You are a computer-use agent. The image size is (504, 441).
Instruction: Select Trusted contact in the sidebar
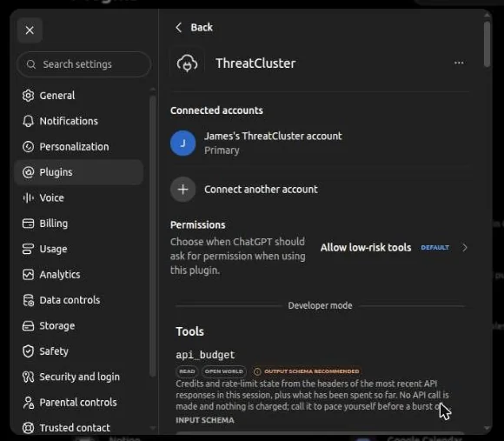pyautogui.click(x=75, y=428)
